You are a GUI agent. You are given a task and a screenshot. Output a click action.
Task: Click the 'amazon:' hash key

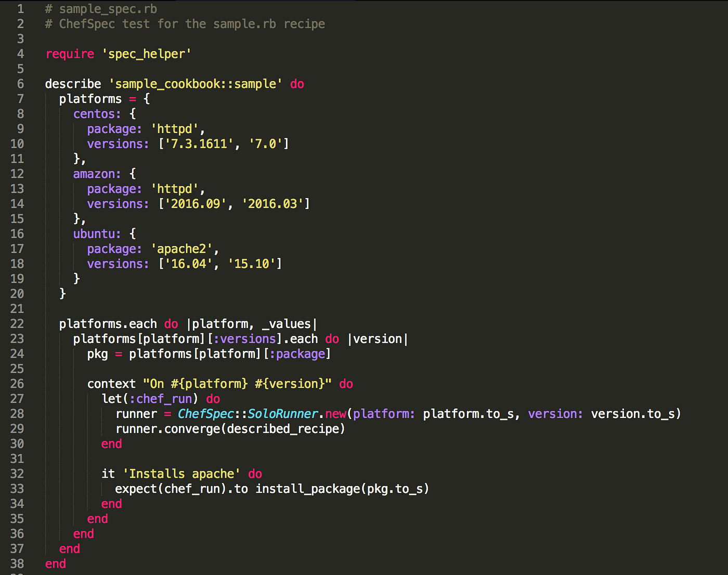coord(97,174)
